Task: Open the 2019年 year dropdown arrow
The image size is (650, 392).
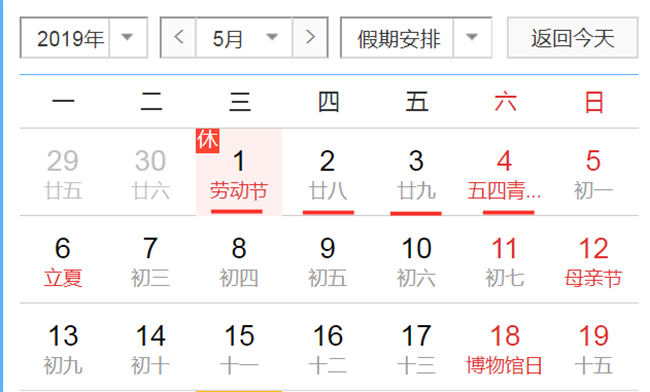Action: click(x=128, y=38)
